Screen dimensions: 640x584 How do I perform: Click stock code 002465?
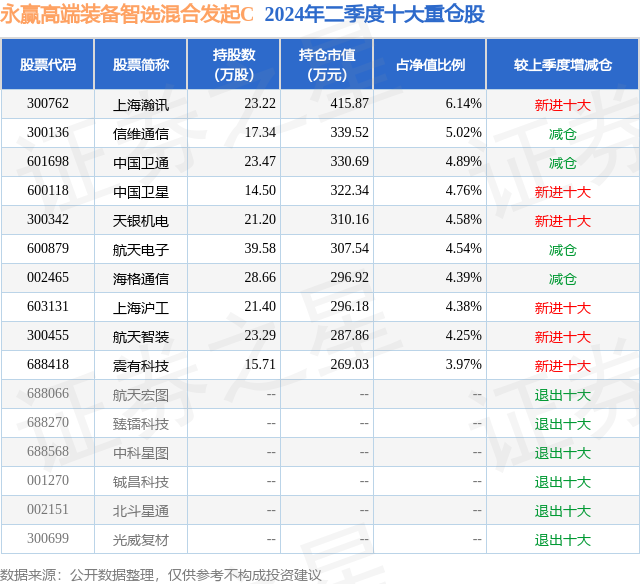tap(48, 278)
